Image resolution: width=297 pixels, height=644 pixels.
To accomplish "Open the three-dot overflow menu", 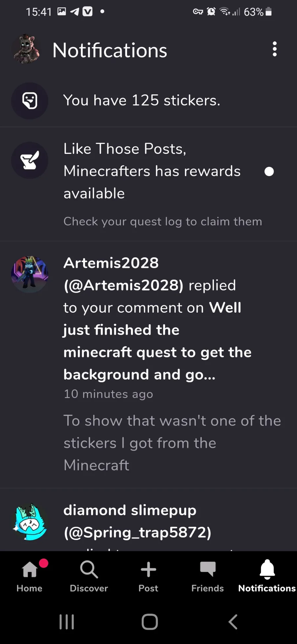I will coord(275,49).
